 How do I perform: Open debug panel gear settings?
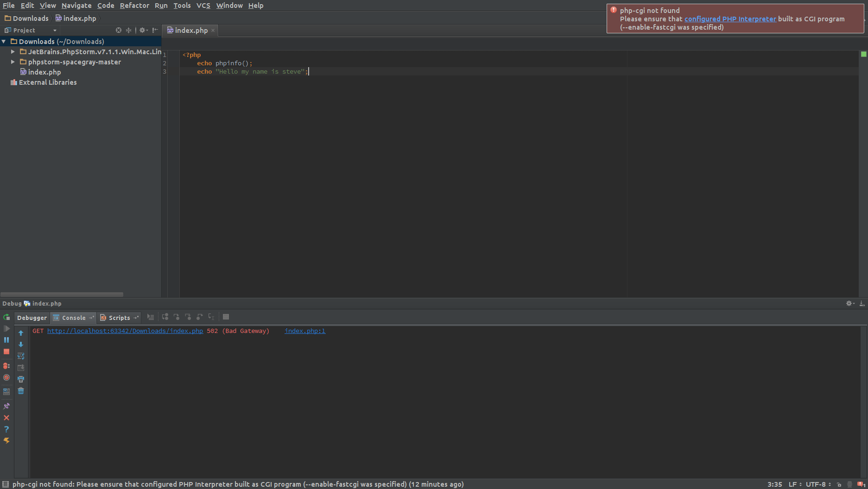[850, 303]
